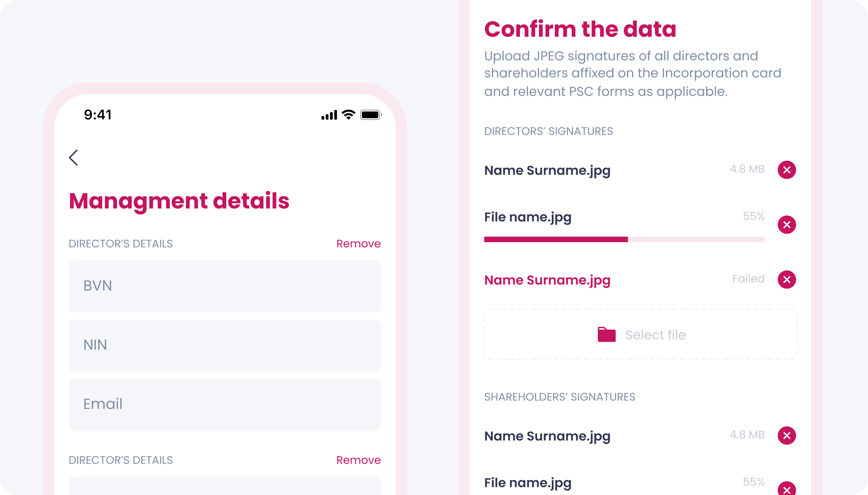Viewport: 868px width, 495px height.
Task: Remove the second Director's Details section
Action: pyautogui.click(x=359, y=460)
